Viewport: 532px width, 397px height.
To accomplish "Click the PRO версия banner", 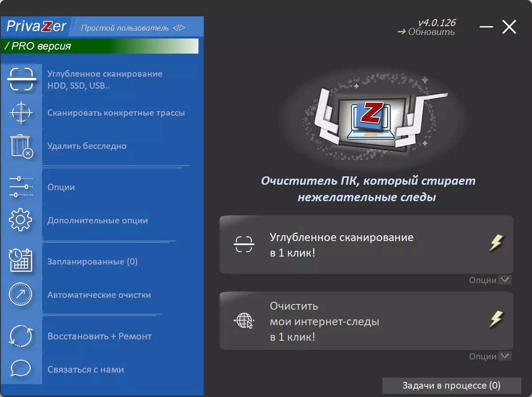I will 100,46.
